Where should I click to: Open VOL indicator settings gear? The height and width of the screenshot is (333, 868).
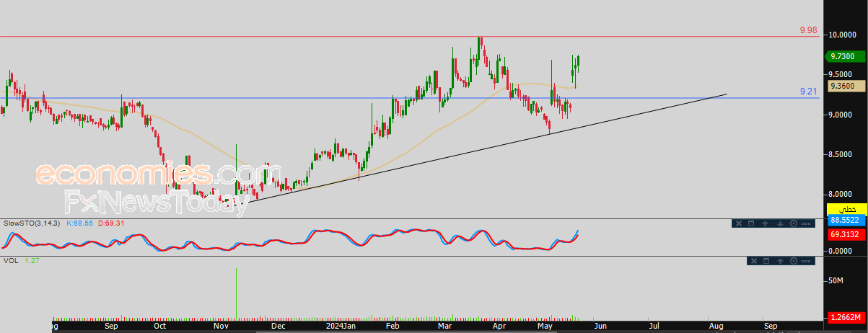[794, 261]
